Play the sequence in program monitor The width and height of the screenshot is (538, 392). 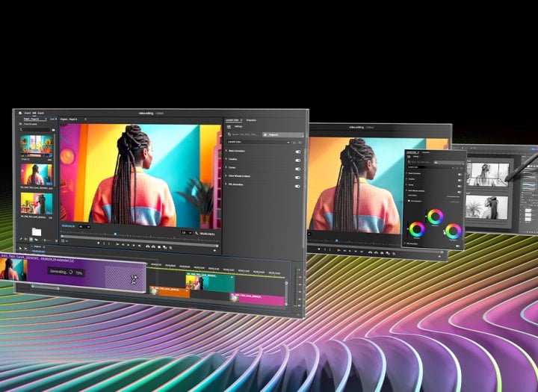[x=129, y=245]
